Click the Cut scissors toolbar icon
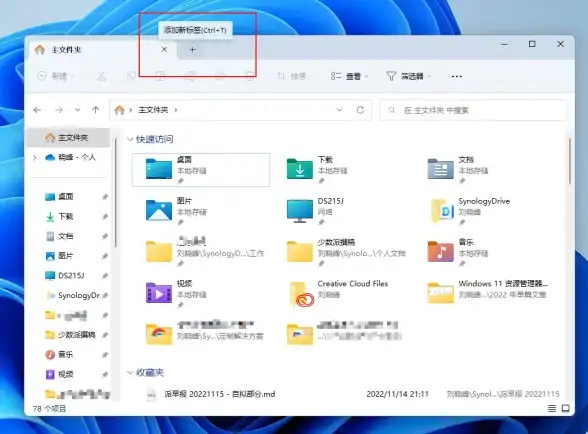The width and height of the screenshot is (588, 434). click(101, 76)
